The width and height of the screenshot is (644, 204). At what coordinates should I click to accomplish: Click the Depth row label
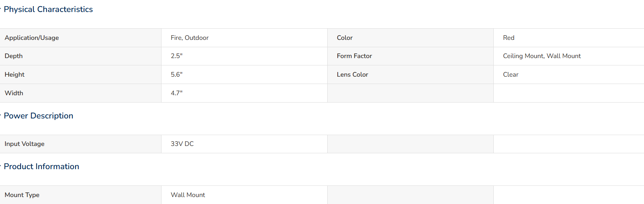pyautogui.click(x=14, y=56)
